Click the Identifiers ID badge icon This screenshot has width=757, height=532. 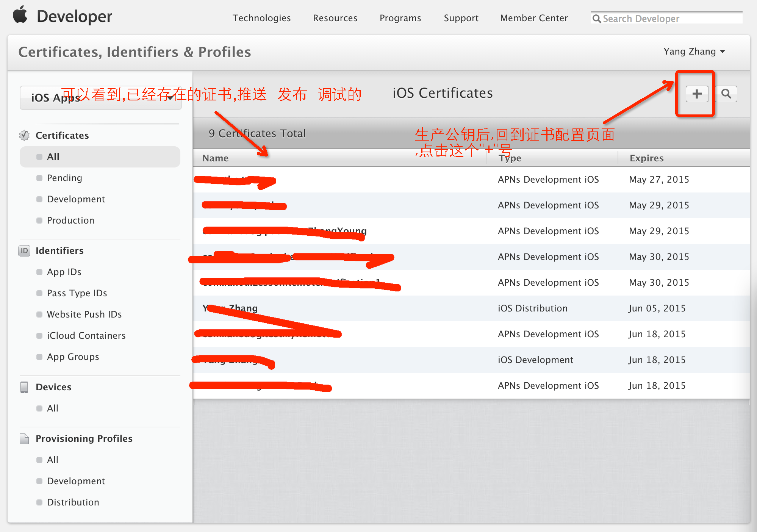(x=24, y=250)
